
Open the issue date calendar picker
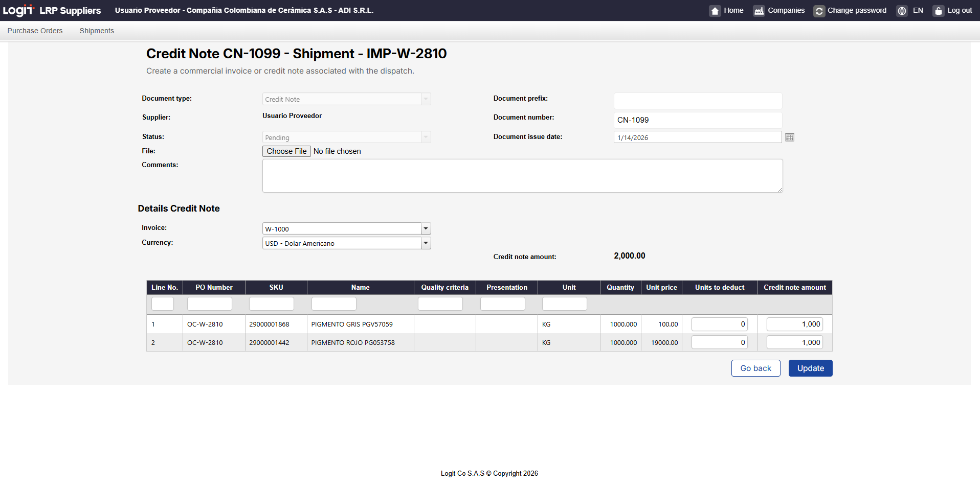point(789,137)
